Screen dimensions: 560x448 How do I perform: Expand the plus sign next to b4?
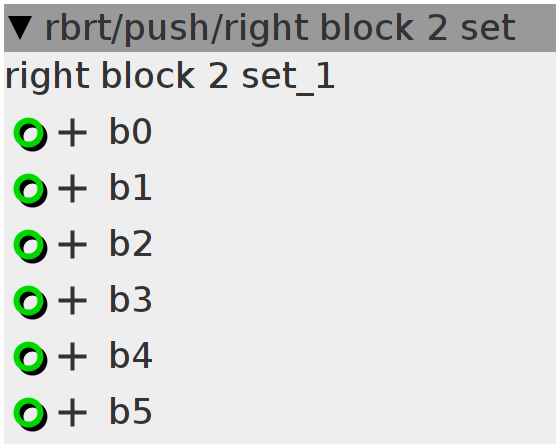point(72,357)
